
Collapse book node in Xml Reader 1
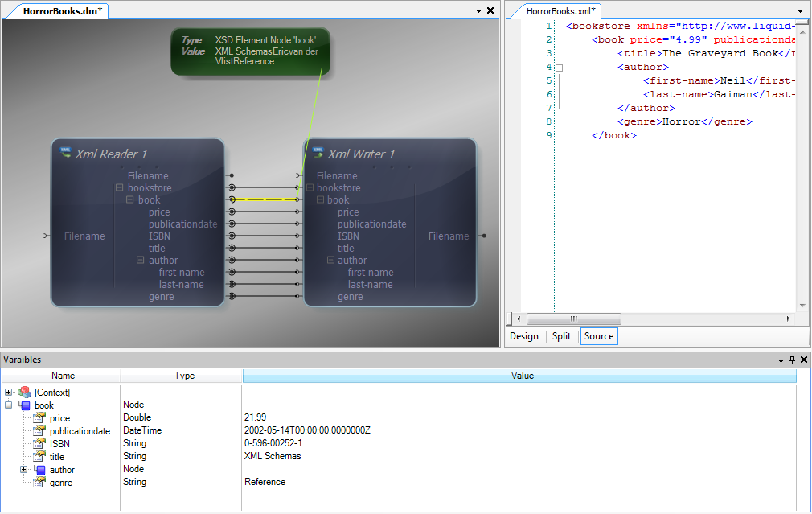pos(130,199)
